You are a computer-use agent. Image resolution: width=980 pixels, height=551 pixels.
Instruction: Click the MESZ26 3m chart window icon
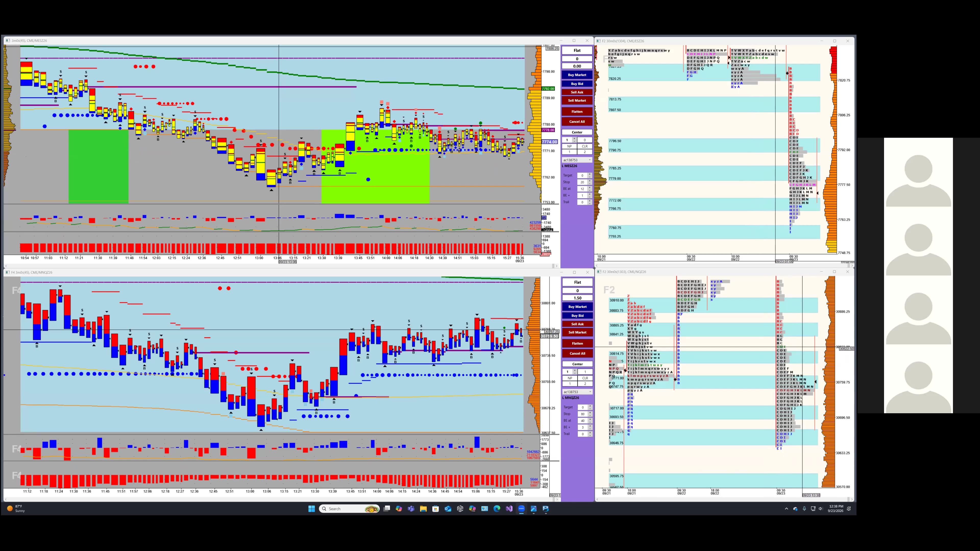coord(8,41)
